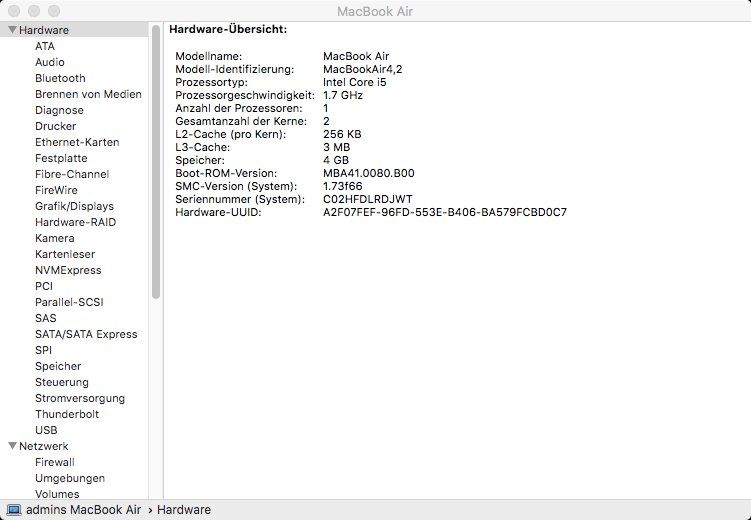Collapse the Hardware disclosure triangle
Viewport: 751px width, 520px height.
click(12, 30)
